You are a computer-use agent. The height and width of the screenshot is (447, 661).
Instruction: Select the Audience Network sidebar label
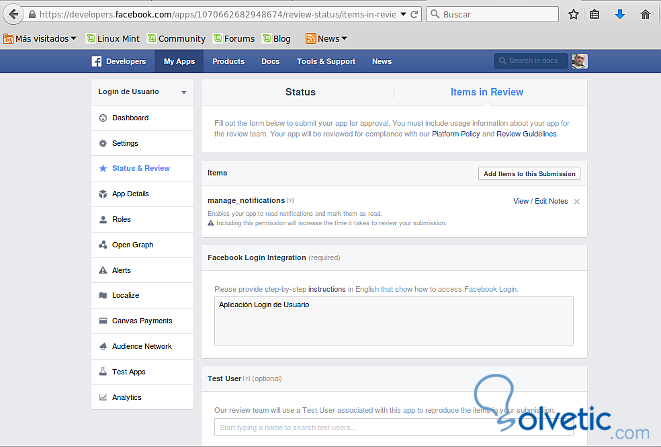point(142,346)
